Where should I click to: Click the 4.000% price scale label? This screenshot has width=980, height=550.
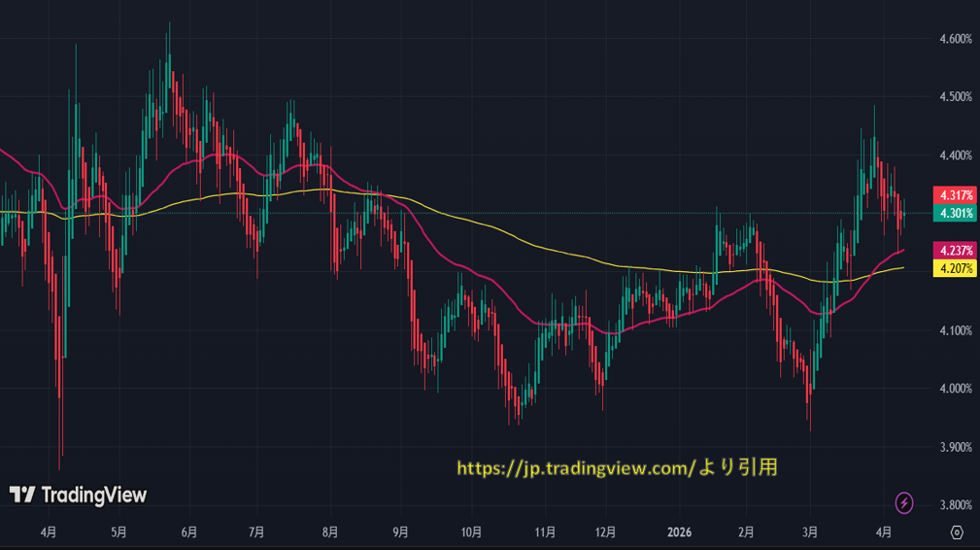[x=956, y=389]
